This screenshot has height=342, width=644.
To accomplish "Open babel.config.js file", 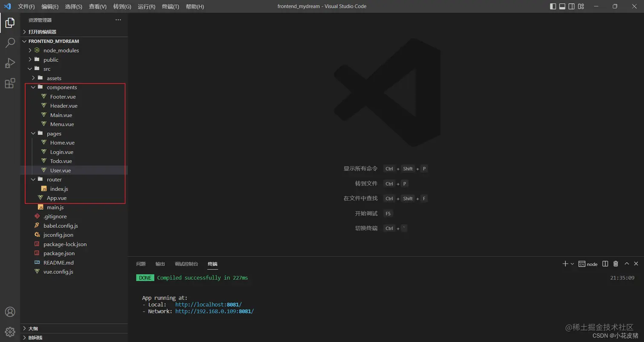I will (74, 226).
